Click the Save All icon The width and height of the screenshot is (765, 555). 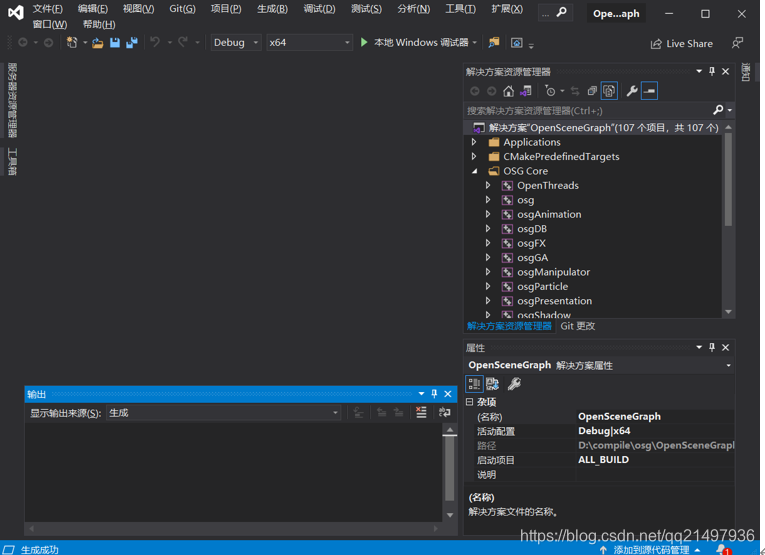(132, 43)
